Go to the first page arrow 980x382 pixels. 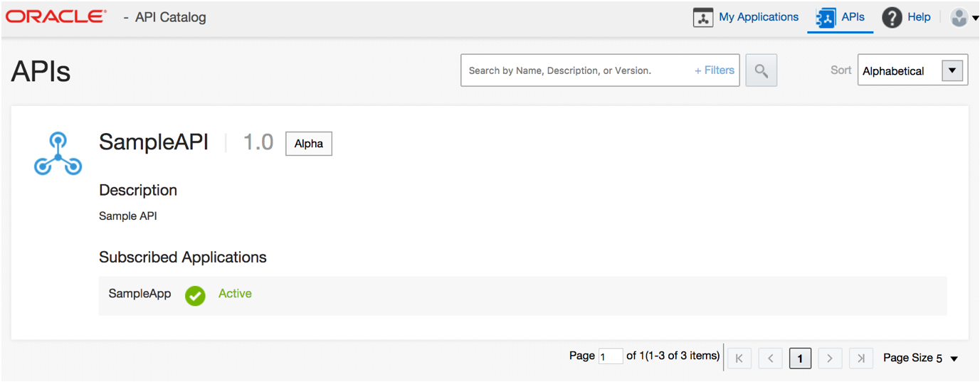click(739, 359)
